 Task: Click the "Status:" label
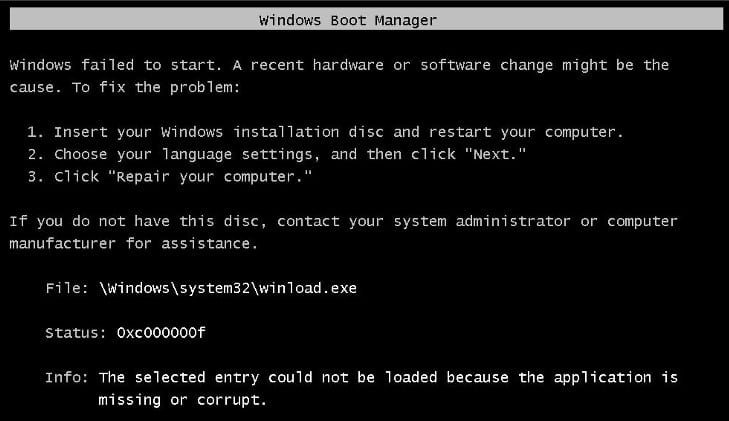coord(76,333)
